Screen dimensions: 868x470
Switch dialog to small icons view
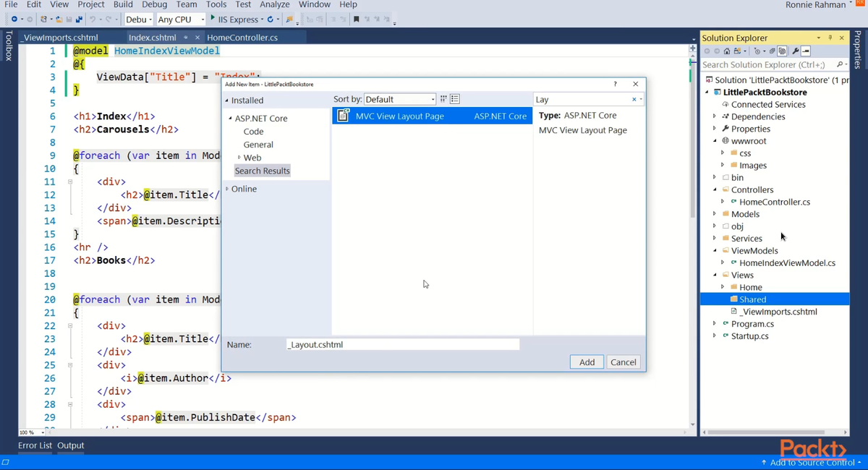click(443, 99)
